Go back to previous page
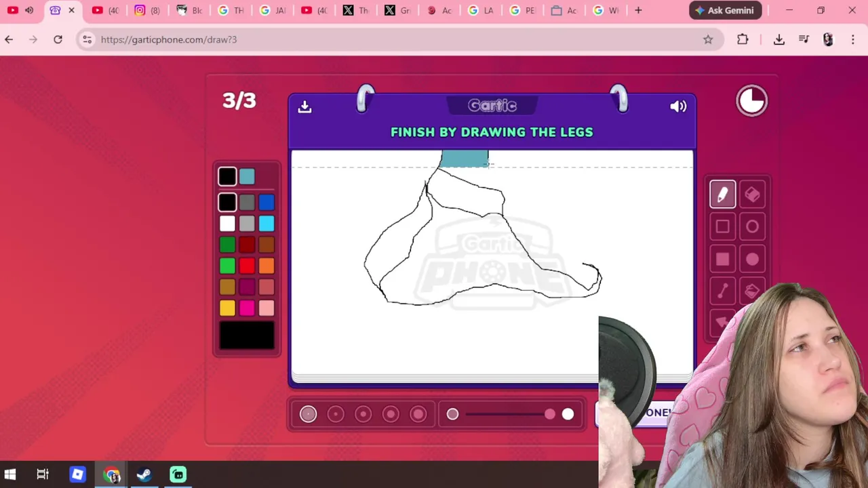868x488 pixels. 9,39
